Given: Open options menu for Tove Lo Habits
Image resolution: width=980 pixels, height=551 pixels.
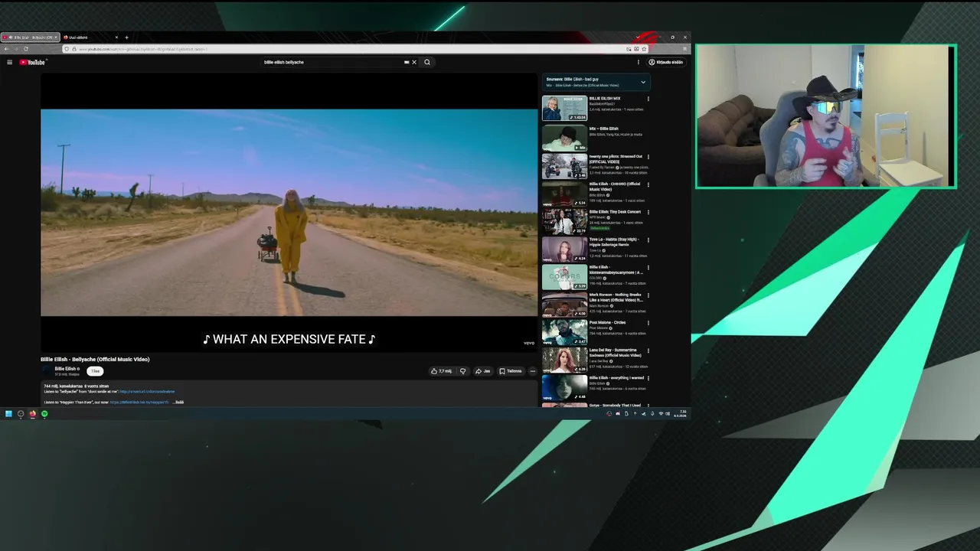Looking at the screenshot, I should coord(648,240).
